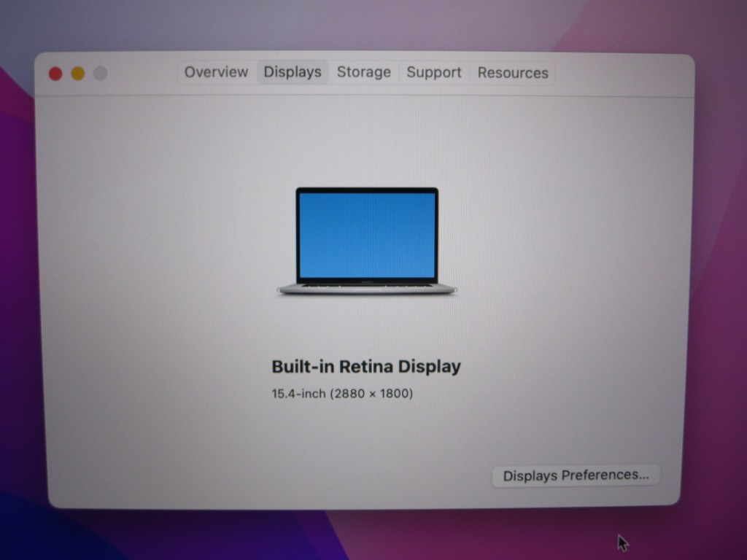This screenshot has height=560, width=747.
Task: Select the Displays tab
Action: 293,72
